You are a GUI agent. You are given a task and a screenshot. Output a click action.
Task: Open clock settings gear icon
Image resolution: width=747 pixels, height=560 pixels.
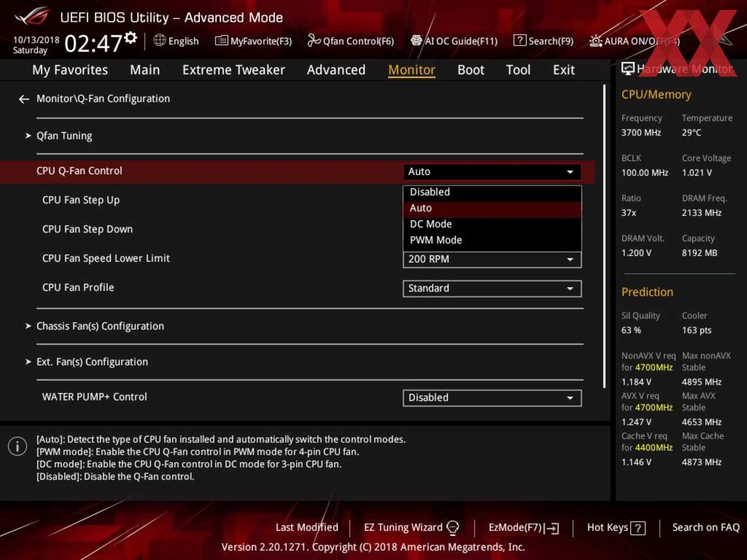point(131,37)
